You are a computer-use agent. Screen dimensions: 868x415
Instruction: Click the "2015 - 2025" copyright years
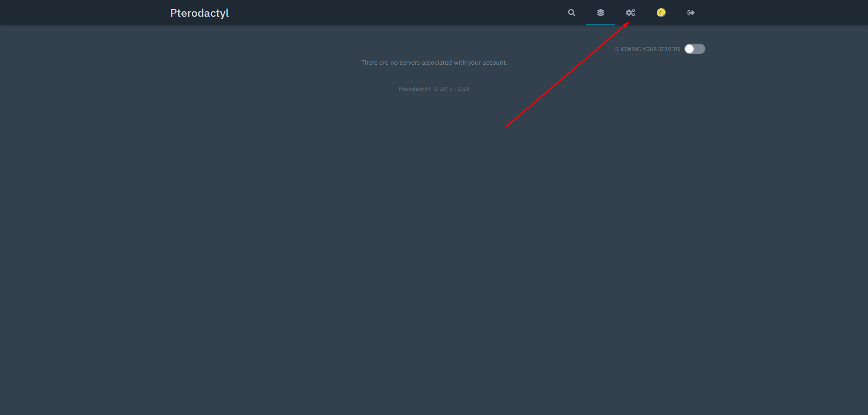click(x=455, y=89)
